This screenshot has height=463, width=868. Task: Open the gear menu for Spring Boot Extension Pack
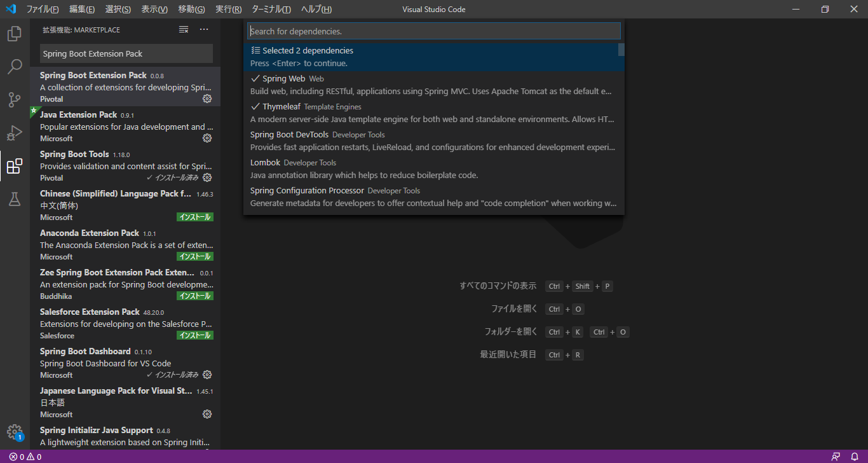207,99
